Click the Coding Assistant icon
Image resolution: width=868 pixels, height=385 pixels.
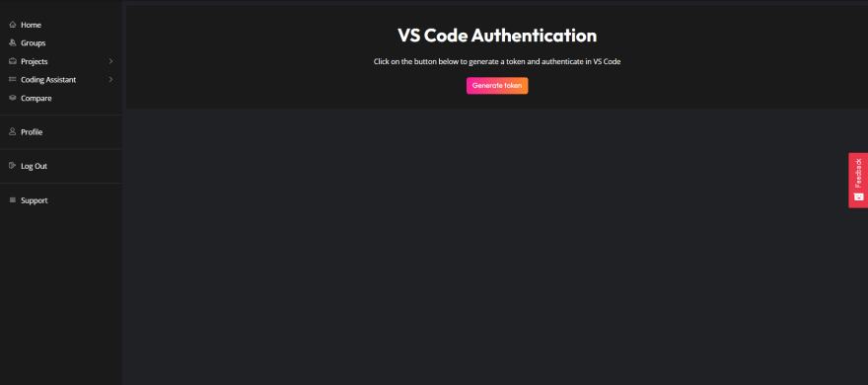pos(13,80)
